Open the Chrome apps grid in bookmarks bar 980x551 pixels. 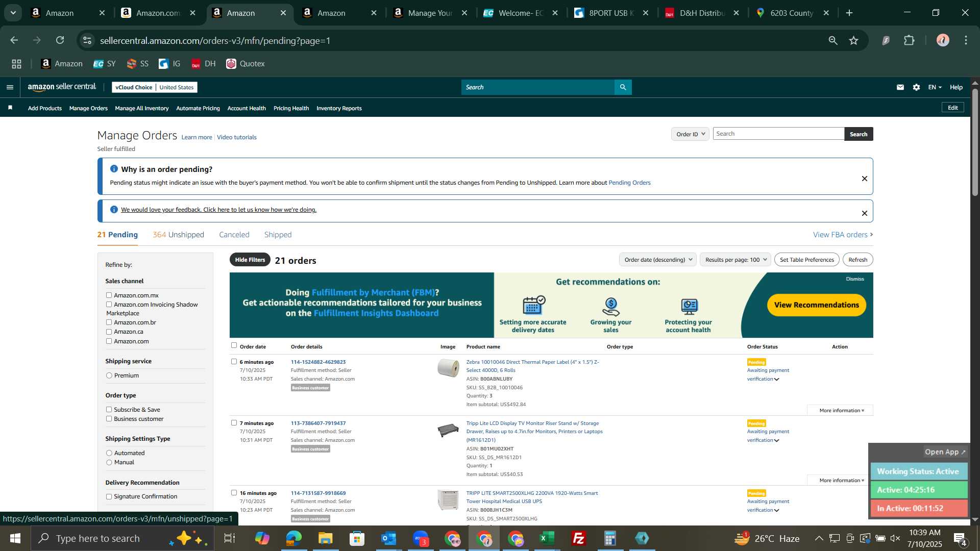click(x=16, y=64)
